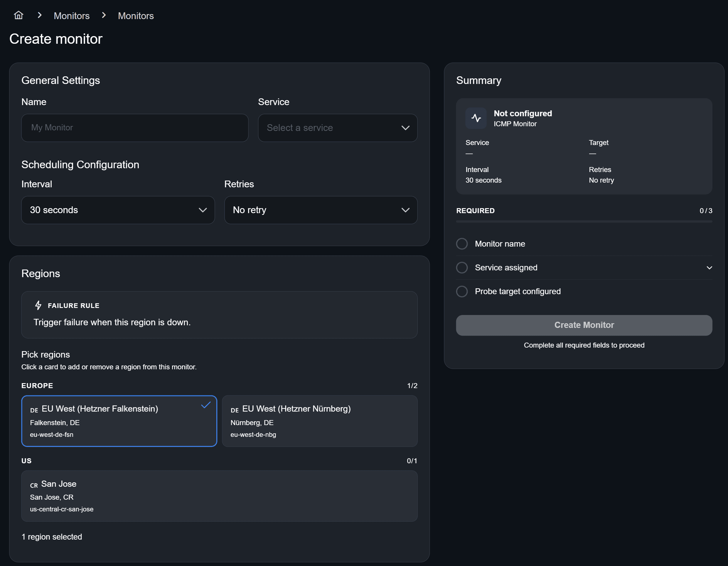Click the CR flag on San Jose card
This screenshot has width=728, height=566.
pos(34,485)
